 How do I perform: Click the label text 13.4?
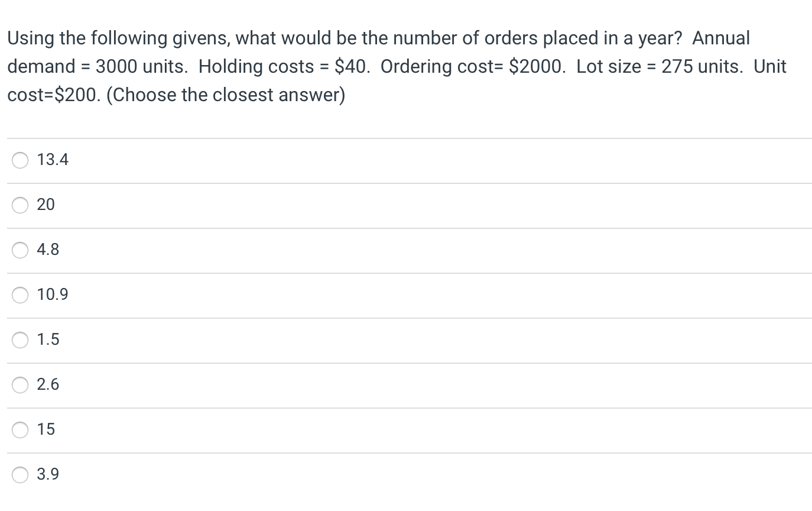point(53,160)
